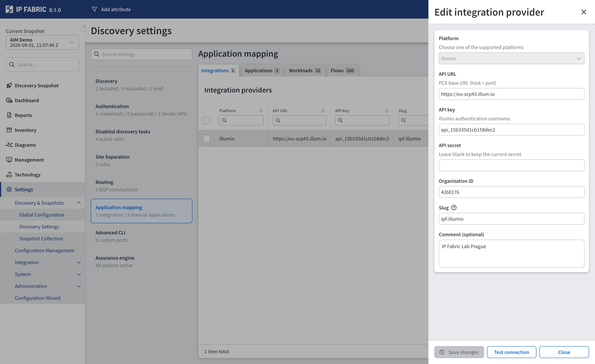Expand the Integration menu section
This screenshot has width=595, height=364.
(x=79, y=262)
